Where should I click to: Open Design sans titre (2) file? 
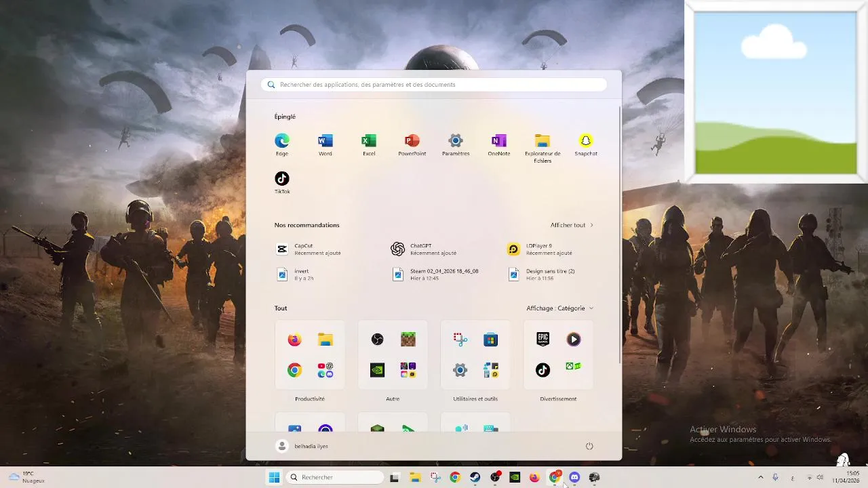(x=541, y=274)
